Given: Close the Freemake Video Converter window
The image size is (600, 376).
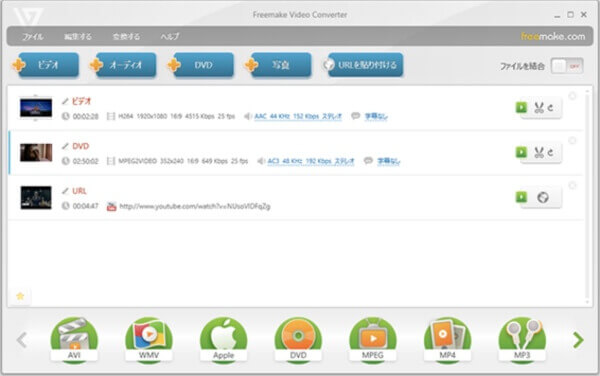Looking at the screenshot, I should coord(584,15).
